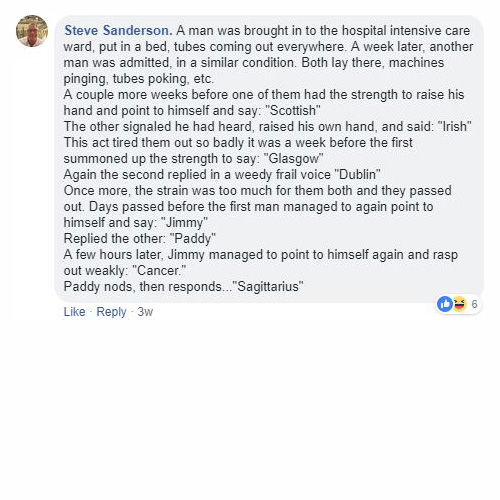The width and height of the screenshot is (500, 500).
Task: Click the punchline word "Sagittarius"
Action: [x=268, y=286]
